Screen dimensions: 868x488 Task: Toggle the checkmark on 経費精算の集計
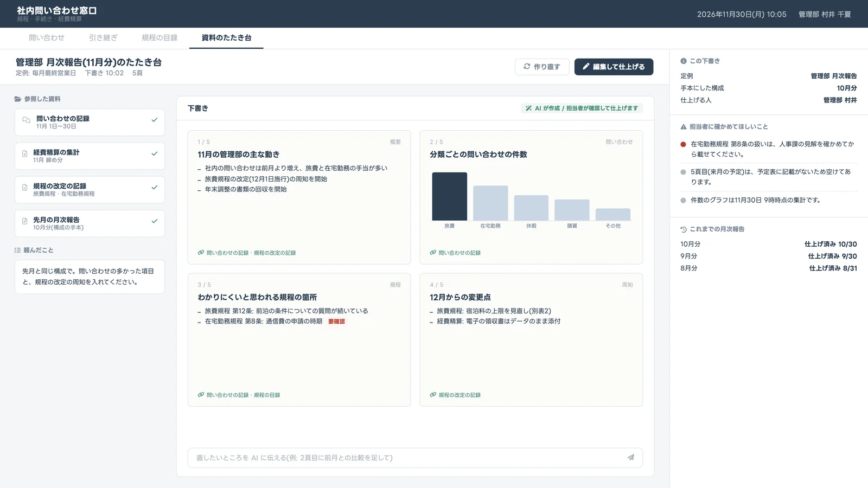pyautogui.click(x=155, y=154)
